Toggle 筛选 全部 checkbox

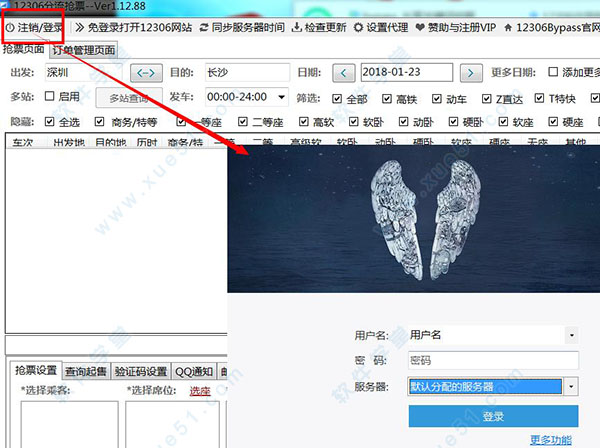coord(337,99)
